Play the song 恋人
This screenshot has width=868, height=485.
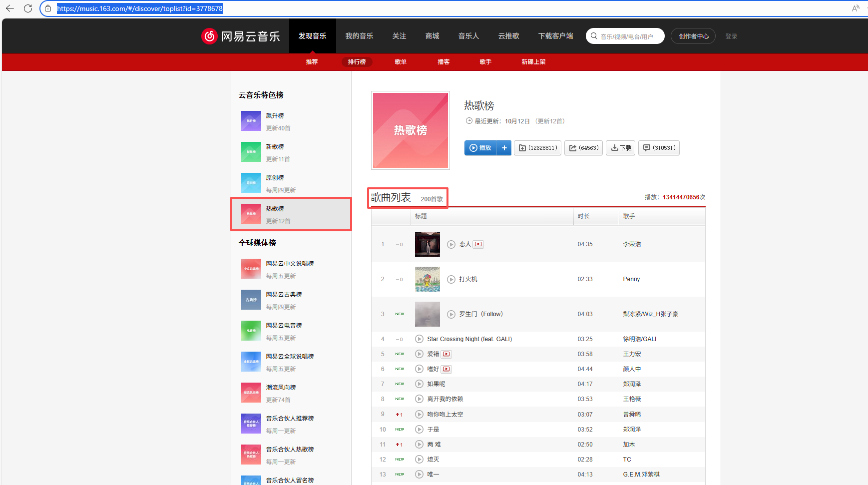click(451, 244)
